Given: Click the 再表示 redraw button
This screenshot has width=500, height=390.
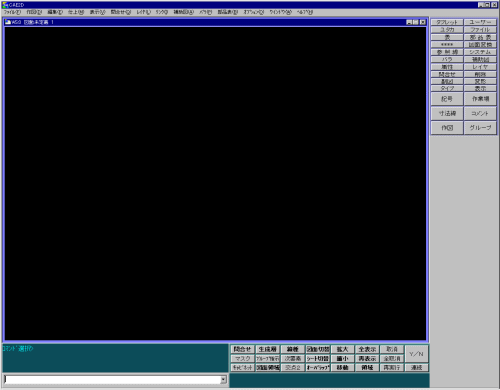Looking at the screenshot, I should (367, 359).
